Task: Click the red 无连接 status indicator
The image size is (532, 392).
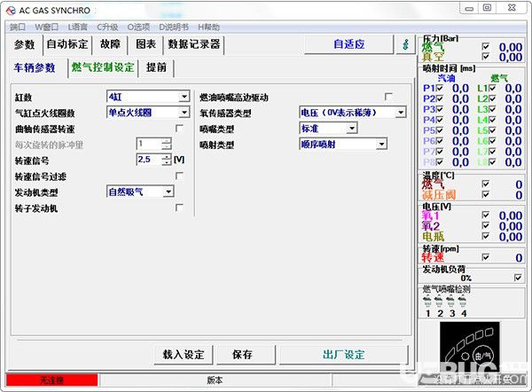Action: click(52, 380)
